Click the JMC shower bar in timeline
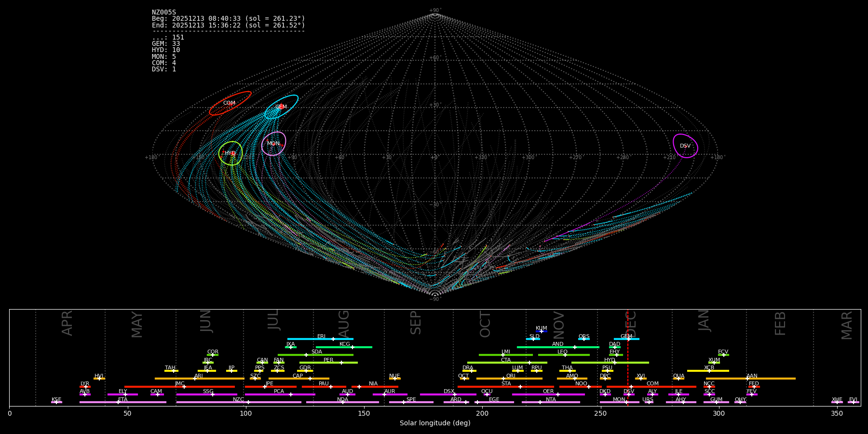Image resolution: width=868 pixels, height=434 pixels. 180,387
